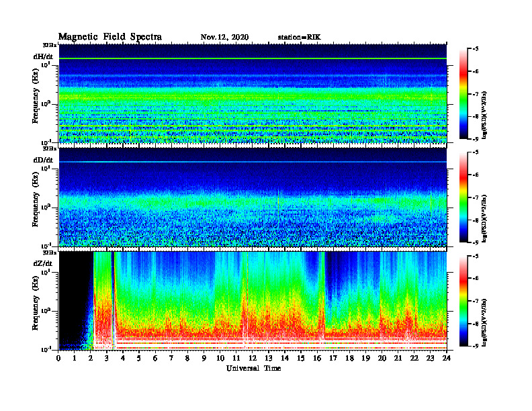Click hour "2" on Universal Time axis

click(91, 359)
